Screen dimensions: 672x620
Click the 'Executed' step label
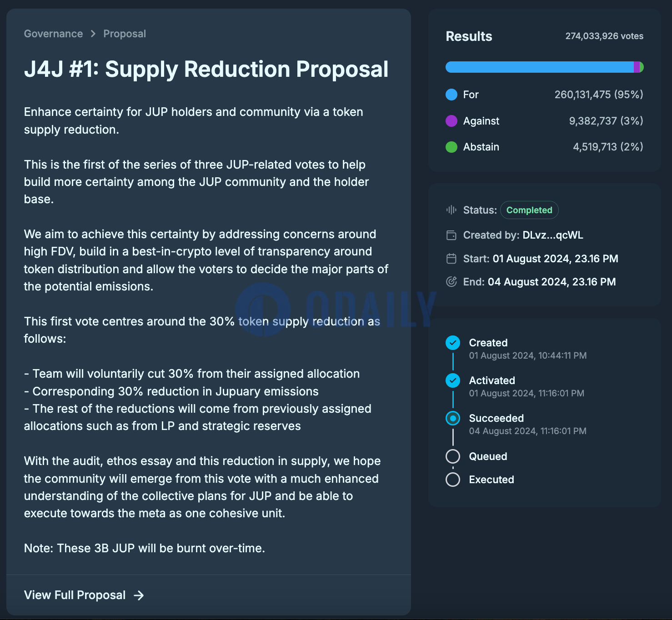pos(491,480)
